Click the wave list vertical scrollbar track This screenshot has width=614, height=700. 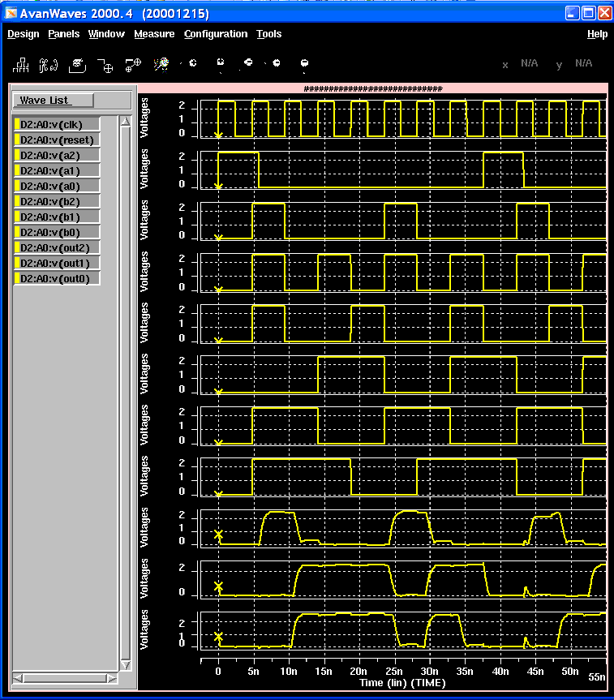click(x=126, y=393)
